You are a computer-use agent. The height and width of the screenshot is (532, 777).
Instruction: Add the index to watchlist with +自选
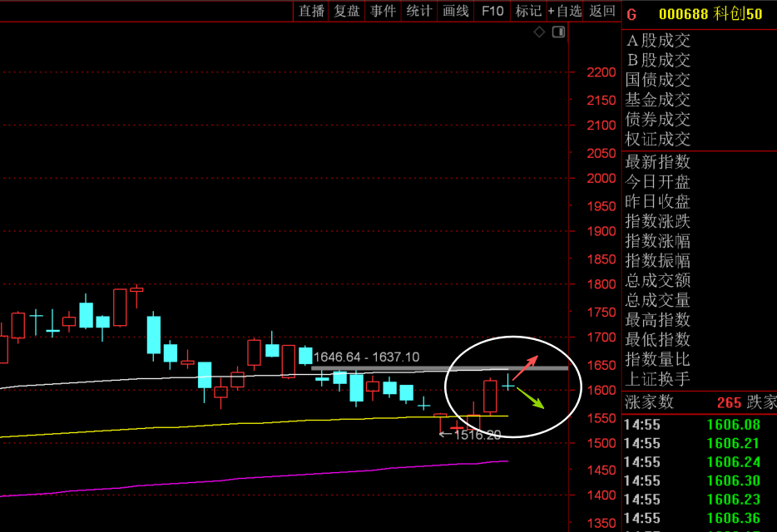[564, 11]
